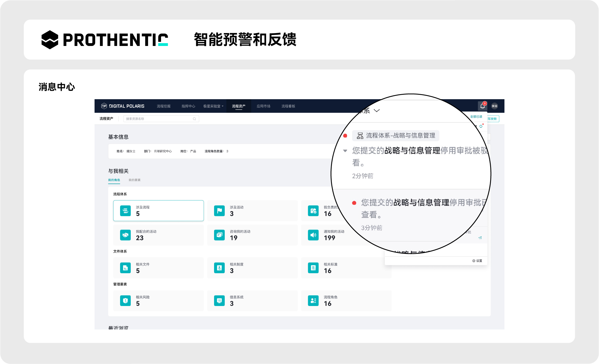Image resolution: width=599 pixels, height=364 pixels.
Task: Click the 相关制度 icon
Action: [x=219, y=268]
